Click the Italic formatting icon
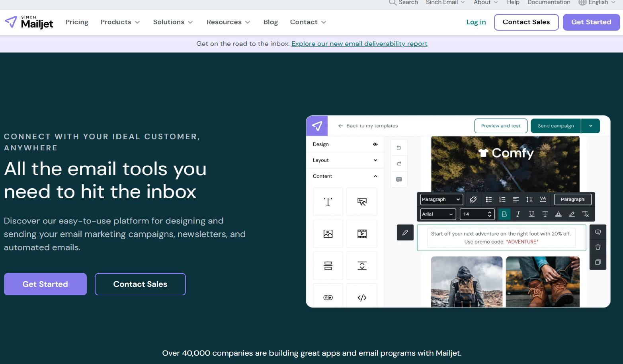 [x=518, y=214]
